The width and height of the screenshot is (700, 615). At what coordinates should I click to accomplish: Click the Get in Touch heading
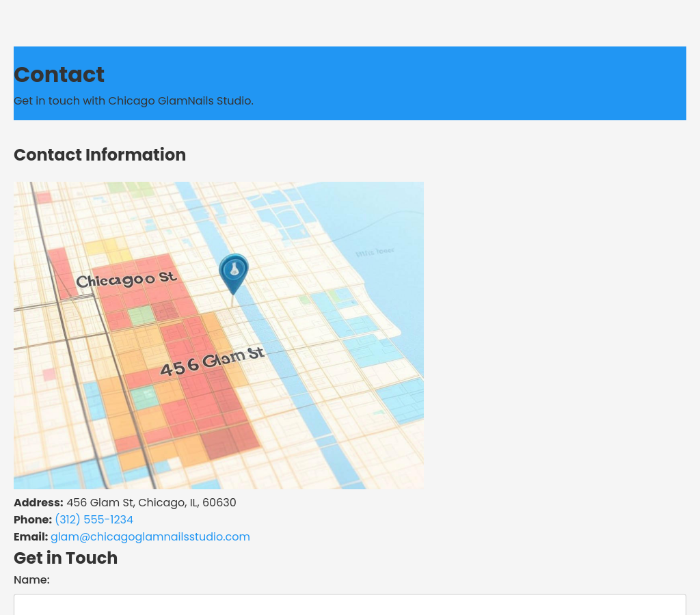click(66, 558)
